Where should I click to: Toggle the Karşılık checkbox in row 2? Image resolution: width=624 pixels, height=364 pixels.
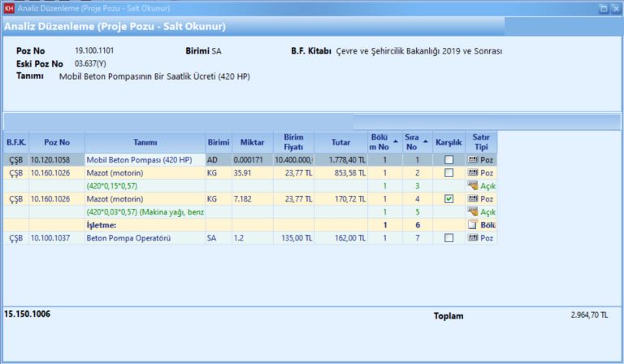click(x=448, y=173)
